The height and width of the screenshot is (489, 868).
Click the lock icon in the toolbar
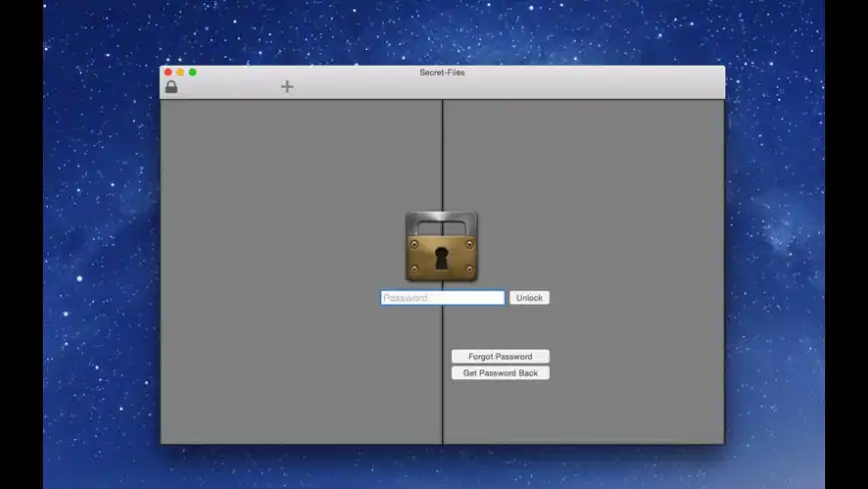click(172, 87)
